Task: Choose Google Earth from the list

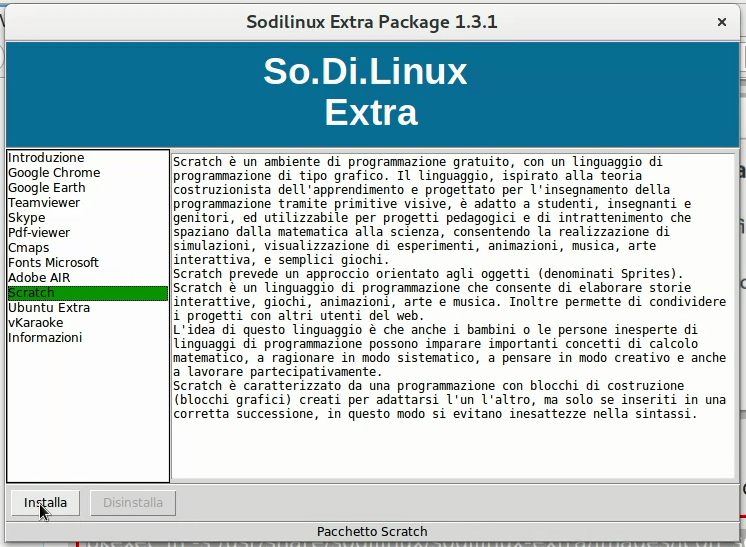Action: point(47,188)
